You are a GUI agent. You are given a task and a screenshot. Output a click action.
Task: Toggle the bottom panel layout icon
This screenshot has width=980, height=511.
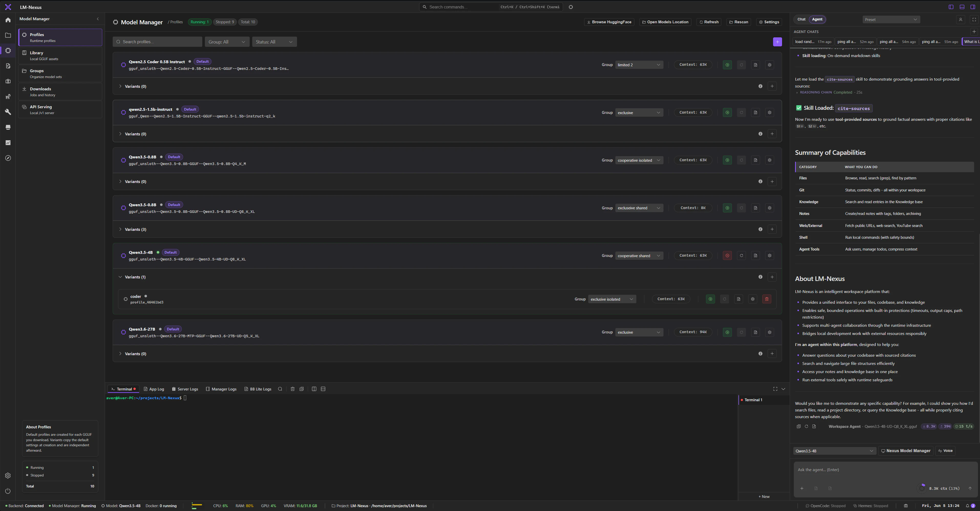coord(962,7)
